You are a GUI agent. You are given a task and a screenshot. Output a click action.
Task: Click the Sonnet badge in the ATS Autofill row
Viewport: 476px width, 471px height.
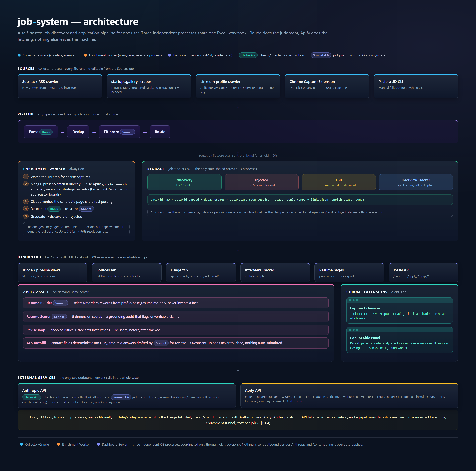point(161,343)
